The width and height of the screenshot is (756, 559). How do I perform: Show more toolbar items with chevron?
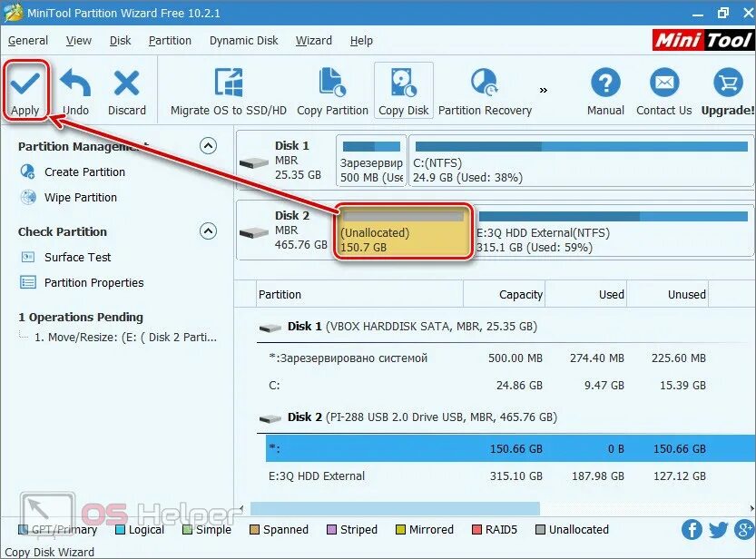[544, 90]
